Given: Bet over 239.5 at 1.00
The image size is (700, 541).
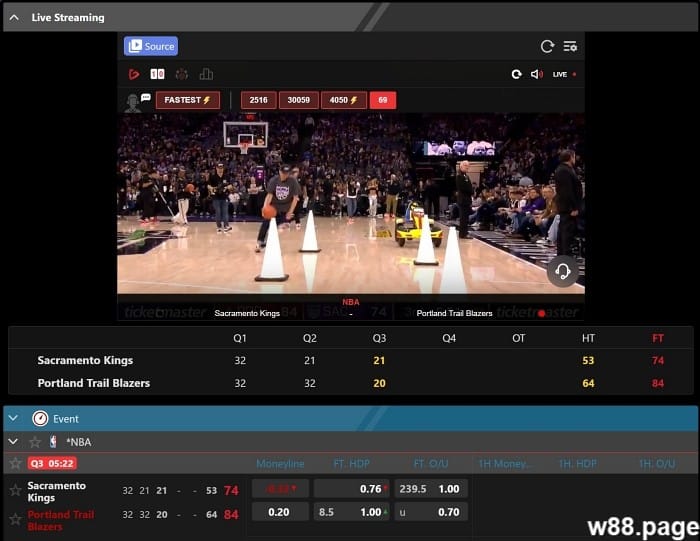Looking at the screenshot, I should click(x=431, y=489).
